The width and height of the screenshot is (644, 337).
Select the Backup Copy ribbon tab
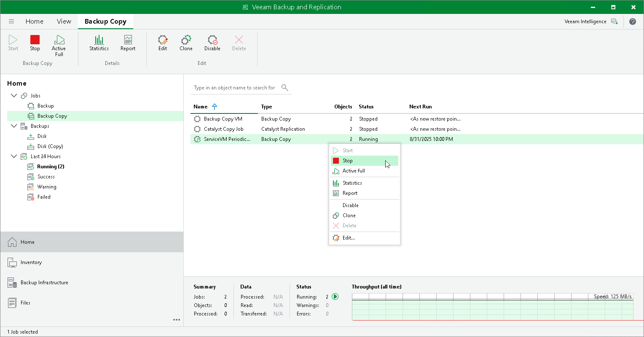(x=105, y=22)
